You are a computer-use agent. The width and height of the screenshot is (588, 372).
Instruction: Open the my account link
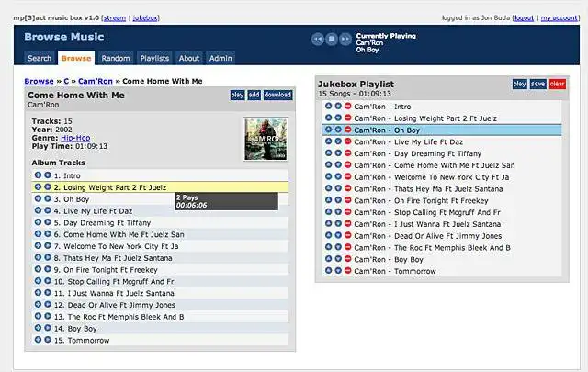pos(560,18)
